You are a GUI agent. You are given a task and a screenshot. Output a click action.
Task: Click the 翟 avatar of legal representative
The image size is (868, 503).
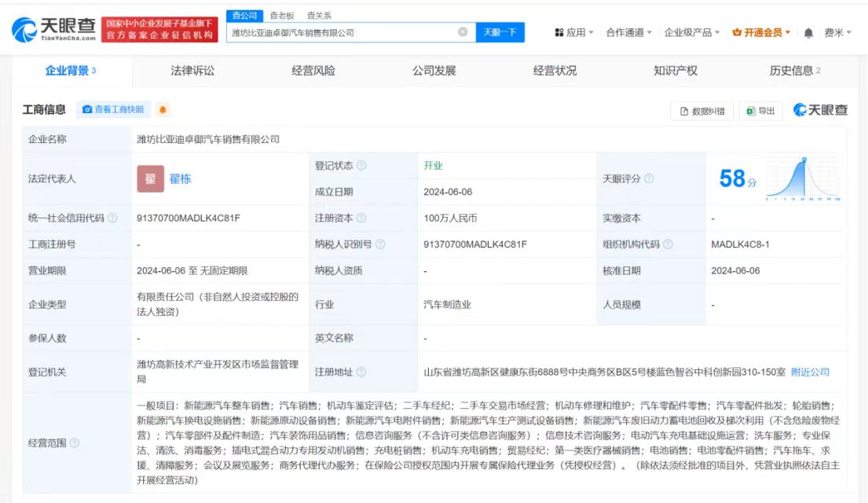151,178
